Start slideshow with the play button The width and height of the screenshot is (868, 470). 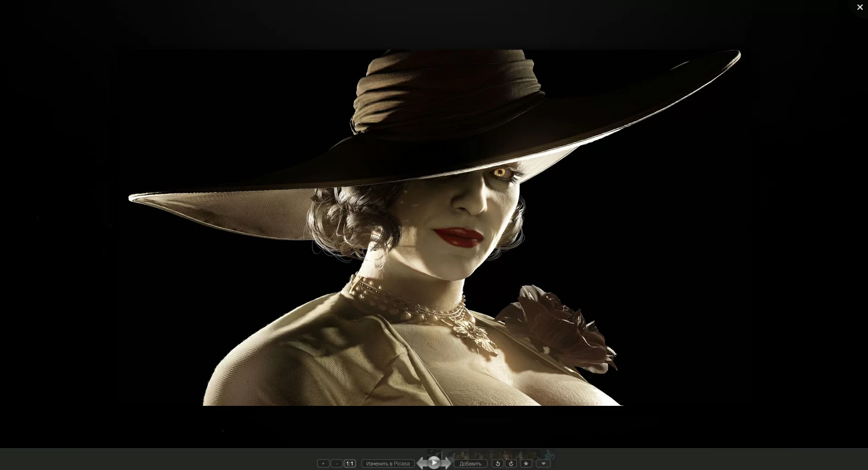pyautogui.click(x=434, y=463)
